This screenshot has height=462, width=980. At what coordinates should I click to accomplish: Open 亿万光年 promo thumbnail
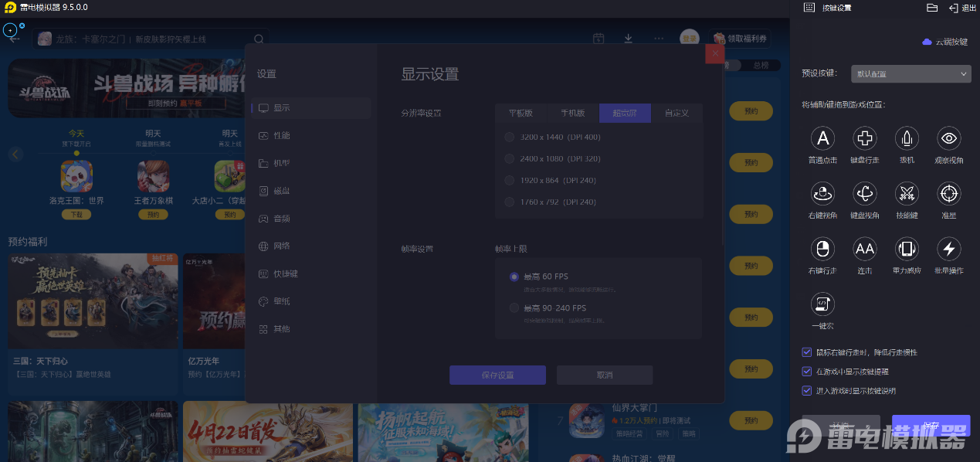click(214, 301)
